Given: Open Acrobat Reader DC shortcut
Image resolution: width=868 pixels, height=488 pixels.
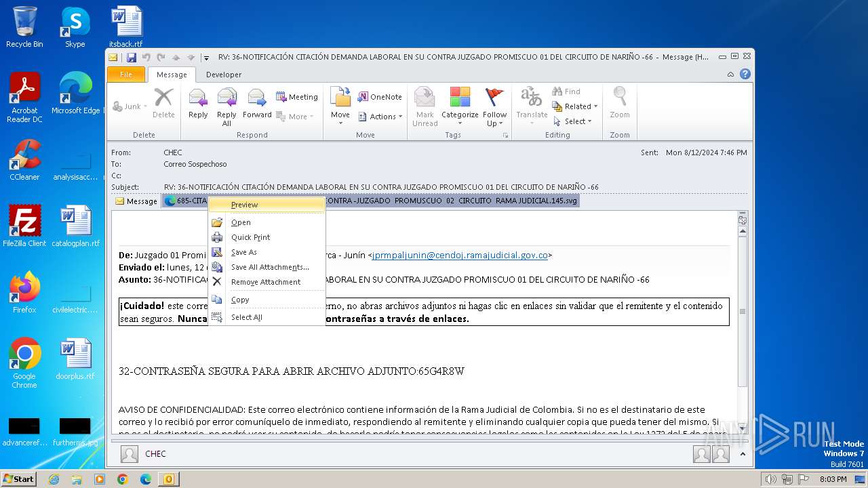Looking at the screenshot, I should (24, 98).
